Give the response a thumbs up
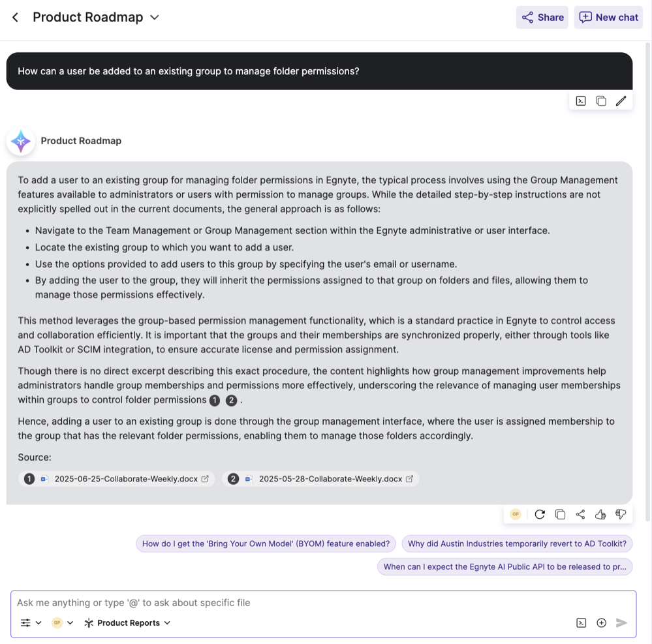Image resolution: width=652 pixels, height=644 pixels. click(x=600, y=514)
